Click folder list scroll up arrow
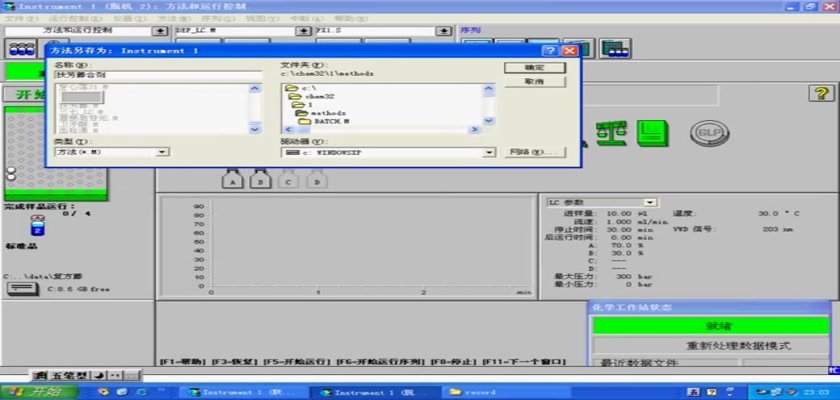This screenshot has width=840, height=400. coord(489,88)
